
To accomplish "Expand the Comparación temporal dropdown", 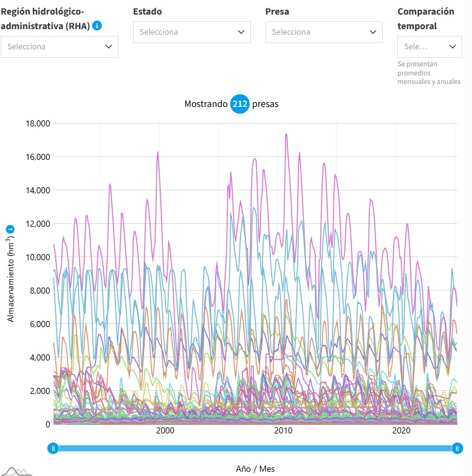I will [429, 46].
